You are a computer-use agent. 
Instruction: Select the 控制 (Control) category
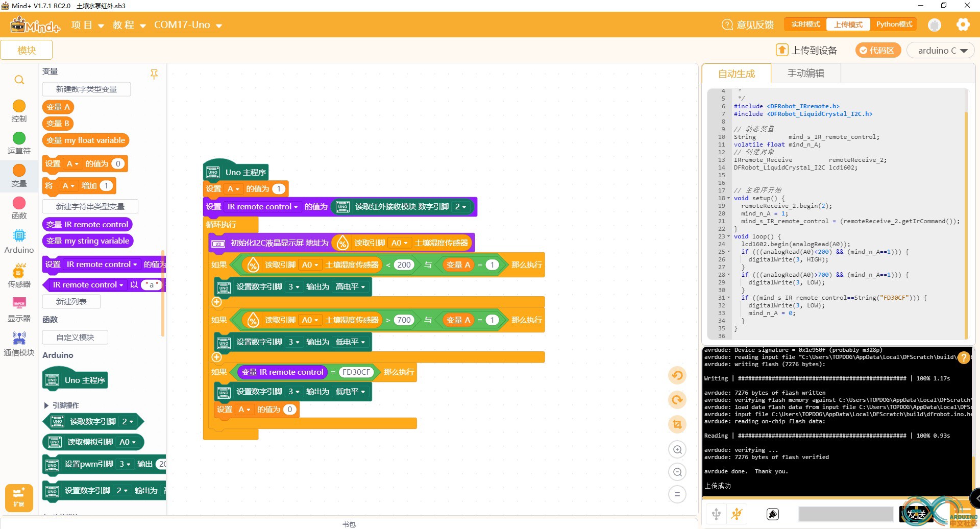19,111
